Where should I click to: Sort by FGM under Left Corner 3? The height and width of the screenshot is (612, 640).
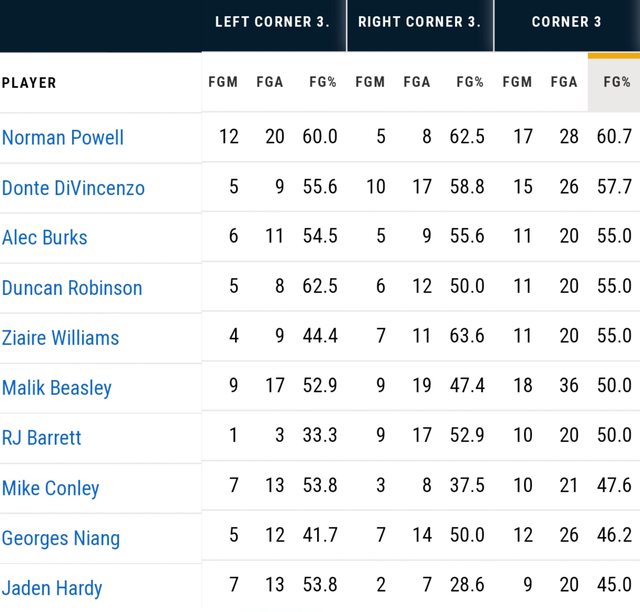click(x=223, y=82)
